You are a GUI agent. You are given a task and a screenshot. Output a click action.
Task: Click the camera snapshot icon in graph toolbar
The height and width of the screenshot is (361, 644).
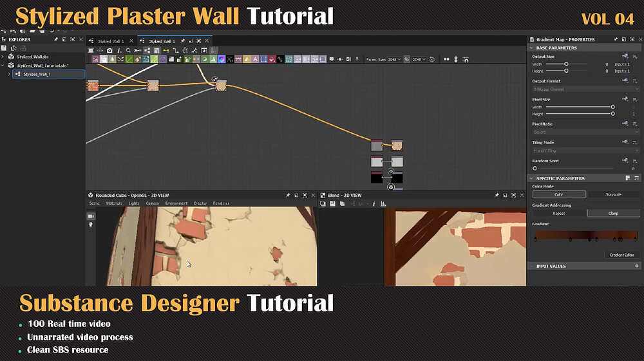[109, 50]
